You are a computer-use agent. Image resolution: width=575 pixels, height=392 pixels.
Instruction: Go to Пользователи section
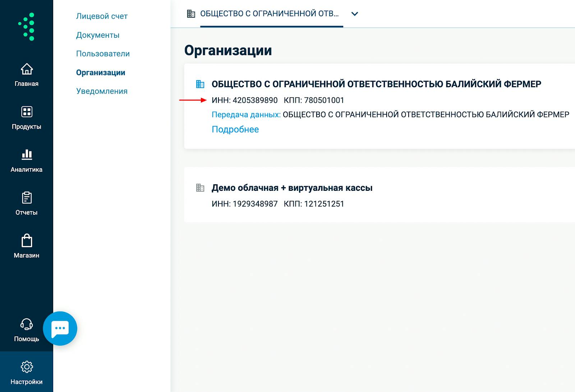coord(103,54)
